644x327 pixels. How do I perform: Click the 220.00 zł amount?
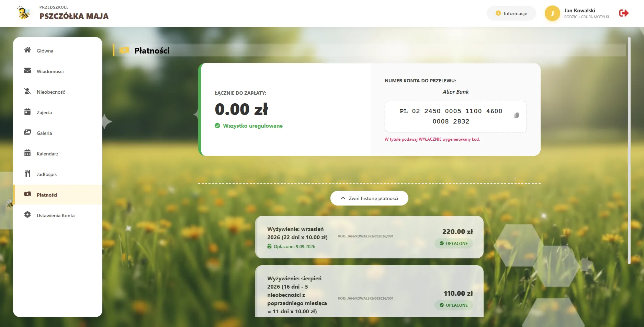[457, 232]
